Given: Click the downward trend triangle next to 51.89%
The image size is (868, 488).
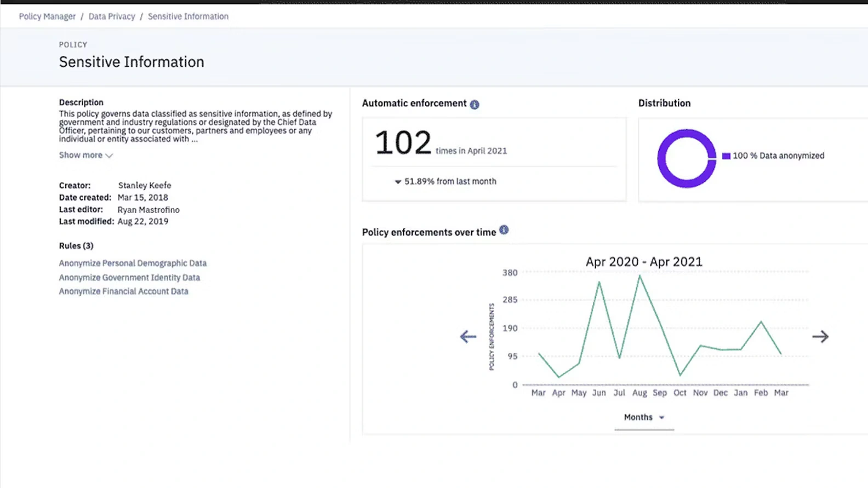Looking at the screenshot, I should point(398,182).
